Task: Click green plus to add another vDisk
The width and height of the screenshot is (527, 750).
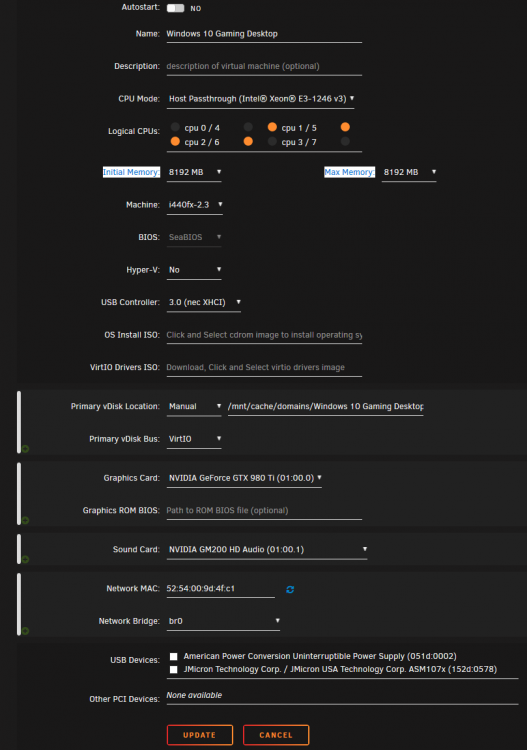Action: pyautogui.click(x=25, y=449)
